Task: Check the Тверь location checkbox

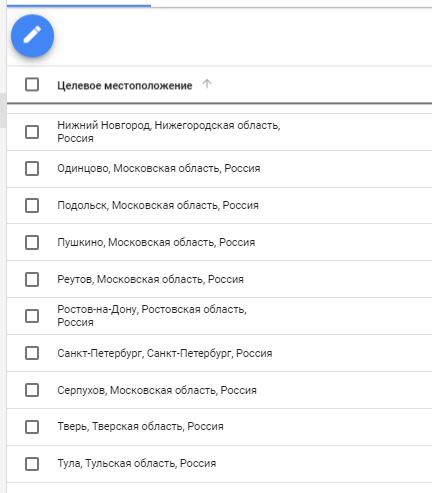Action: 32,427
